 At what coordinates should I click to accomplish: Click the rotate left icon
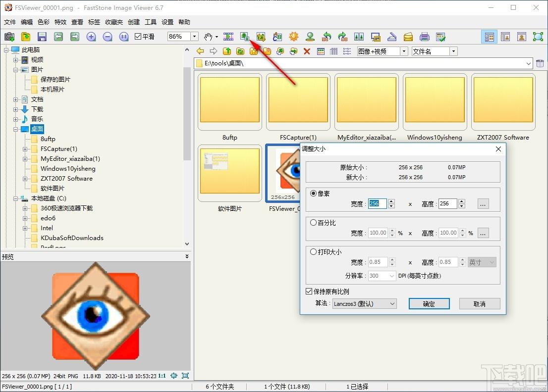coord(327,37)
